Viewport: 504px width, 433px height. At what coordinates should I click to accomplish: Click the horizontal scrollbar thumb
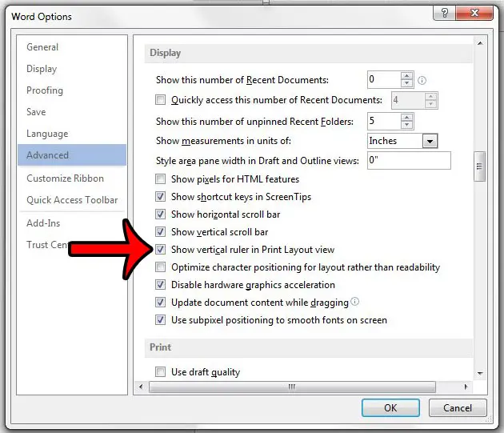(292, 387)
